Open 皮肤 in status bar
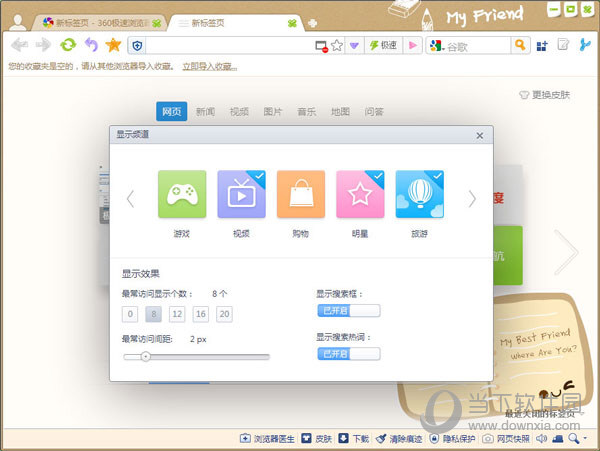 tap(316, 438)
